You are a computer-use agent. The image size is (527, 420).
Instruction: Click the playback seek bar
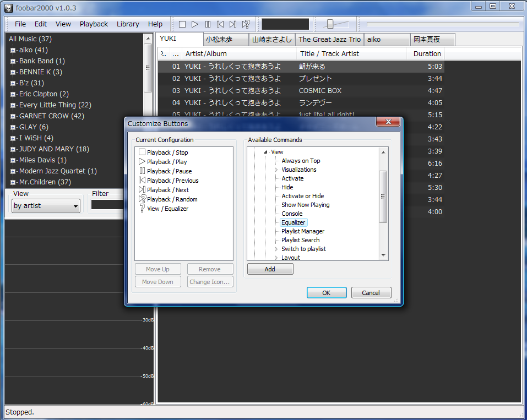click(443, 24)
